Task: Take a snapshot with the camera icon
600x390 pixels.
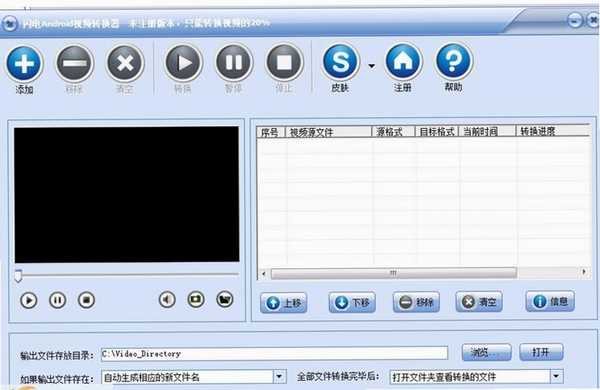Action: (196, 299)
